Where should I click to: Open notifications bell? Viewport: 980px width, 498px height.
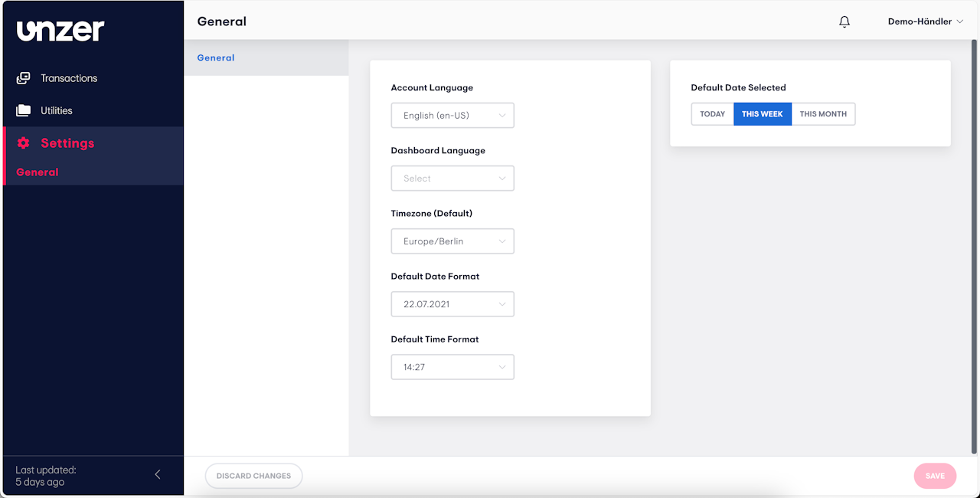coord(844,21)
